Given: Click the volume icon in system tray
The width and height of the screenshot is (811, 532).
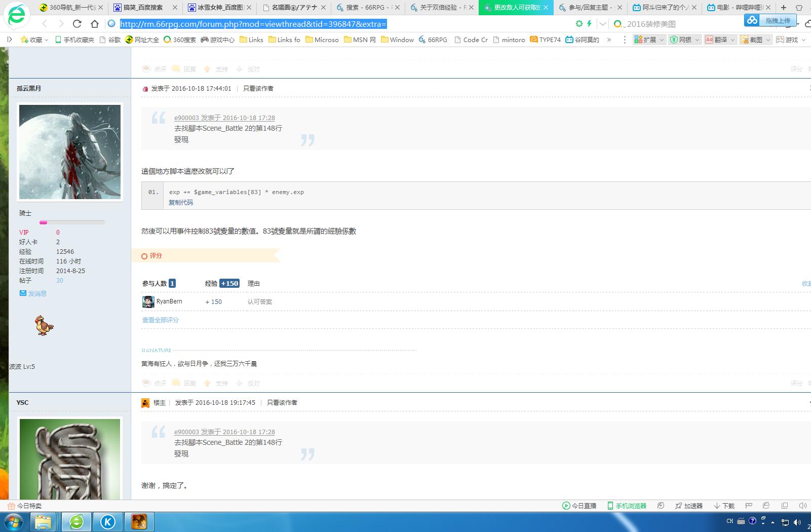Looking at the screenshot, I should pos(797,522).
